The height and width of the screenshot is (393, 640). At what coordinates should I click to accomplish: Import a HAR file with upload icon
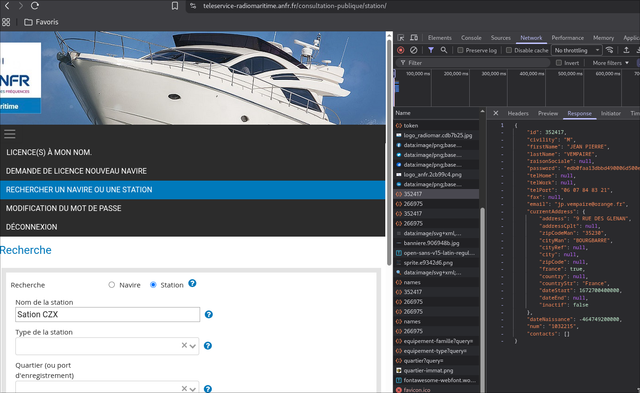pos(626,50)
